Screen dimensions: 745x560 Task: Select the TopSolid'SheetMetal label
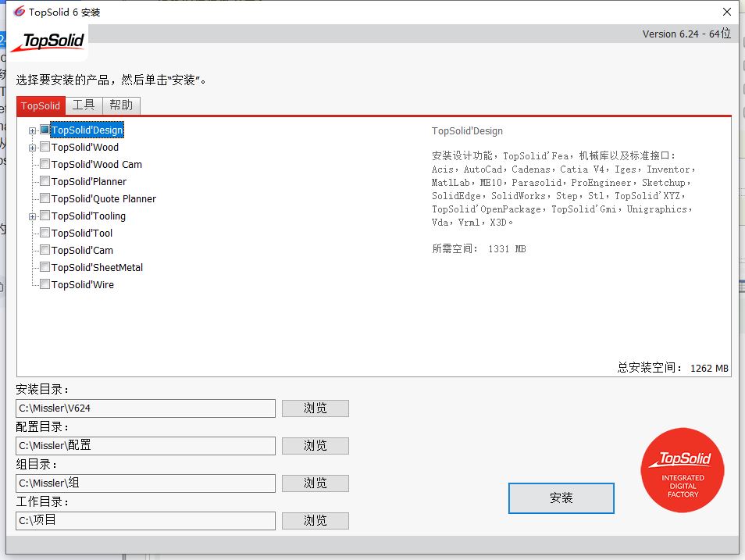[97, 268]
